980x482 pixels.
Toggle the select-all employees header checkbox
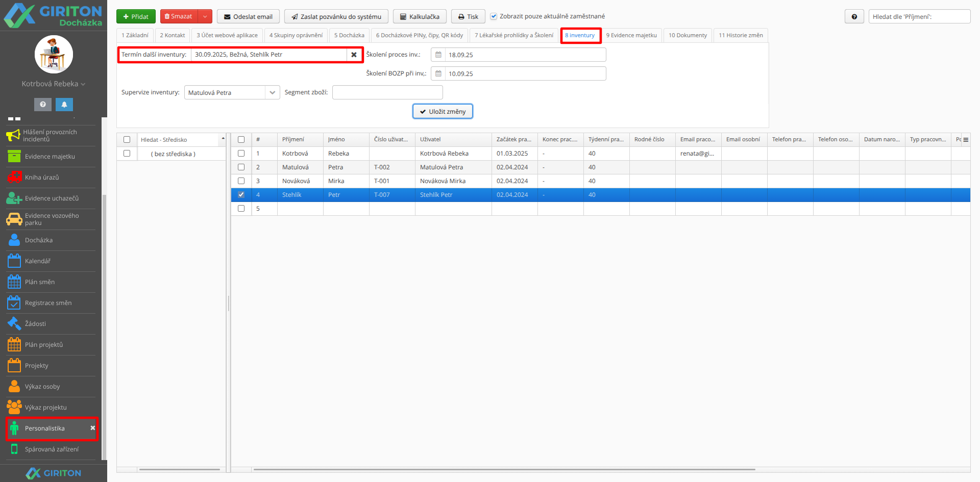point(241,140)
